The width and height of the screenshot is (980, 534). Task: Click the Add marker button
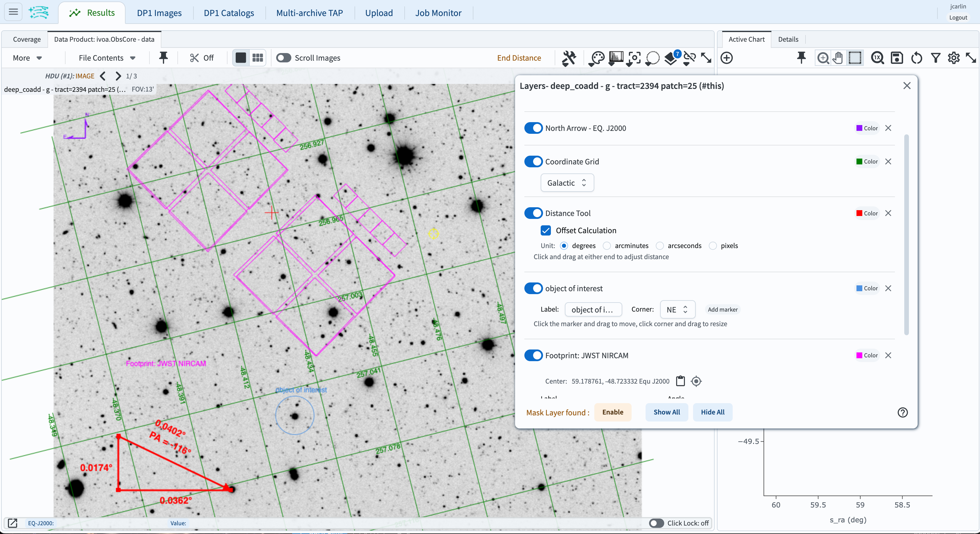(722, 310)
